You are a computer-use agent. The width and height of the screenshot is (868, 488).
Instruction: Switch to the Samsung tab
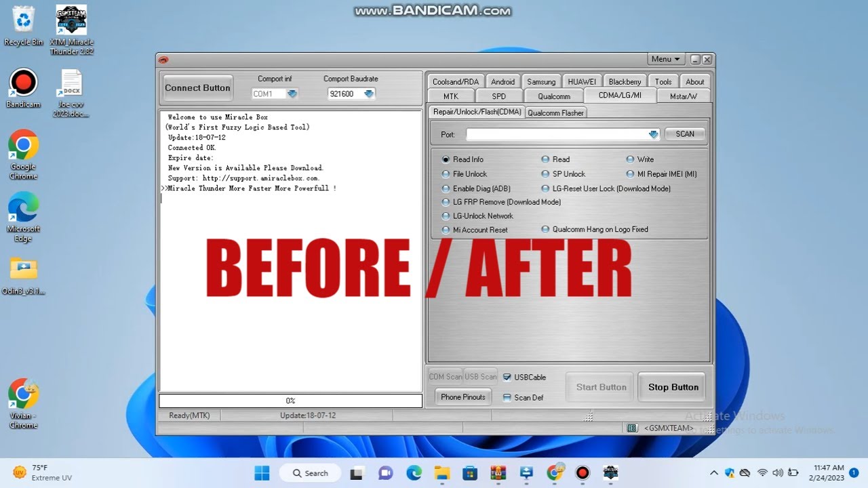click(541, 81)
